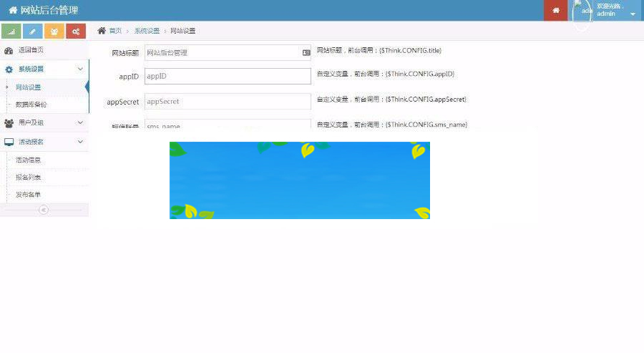This screenshot has width=644, height=353.
Task: Open the admin user dropdown menu
Action: point(632,14)
